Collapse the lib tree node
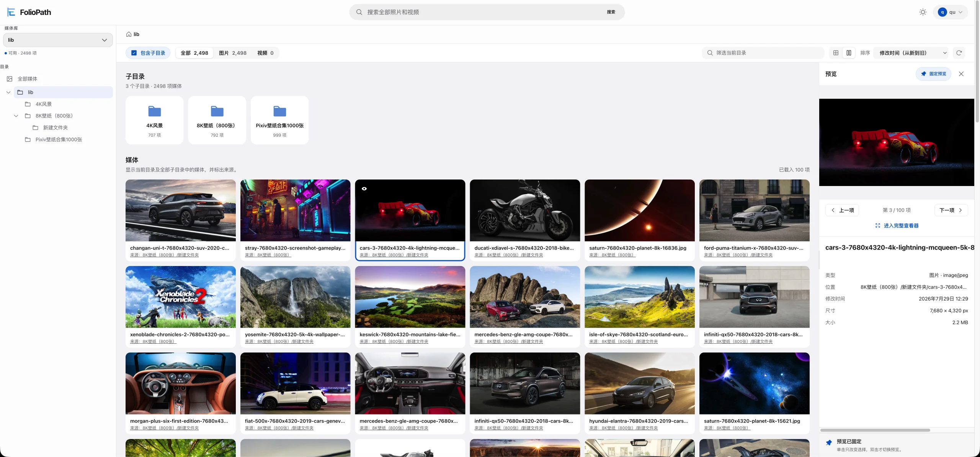The image size is (980, 457). (x=8, y=92)
